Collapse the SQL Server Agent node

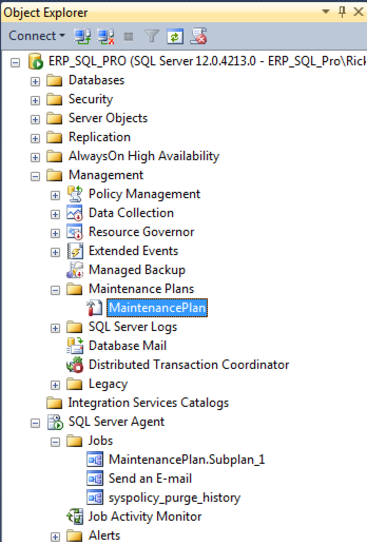(x=35, y=423)
